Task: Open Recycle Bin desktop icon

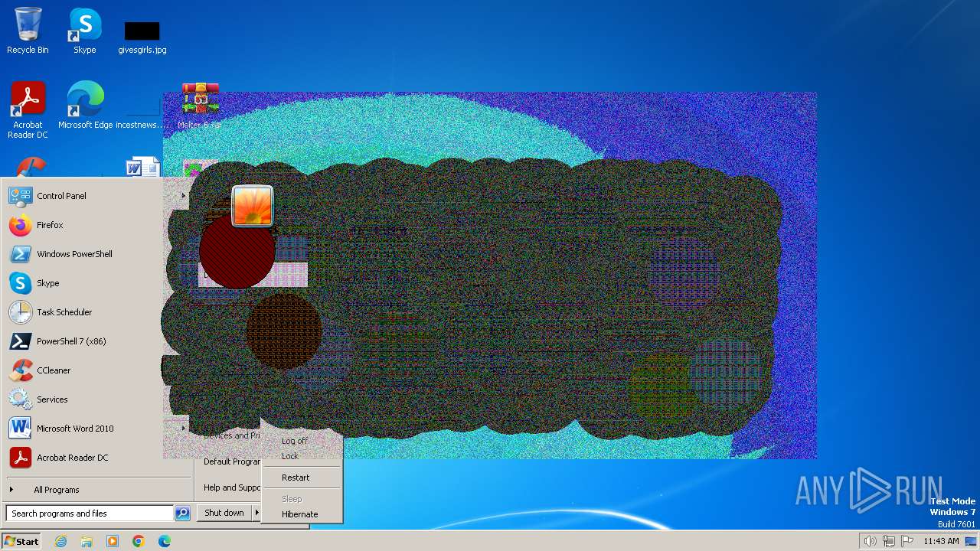Action: pos(28,31)
